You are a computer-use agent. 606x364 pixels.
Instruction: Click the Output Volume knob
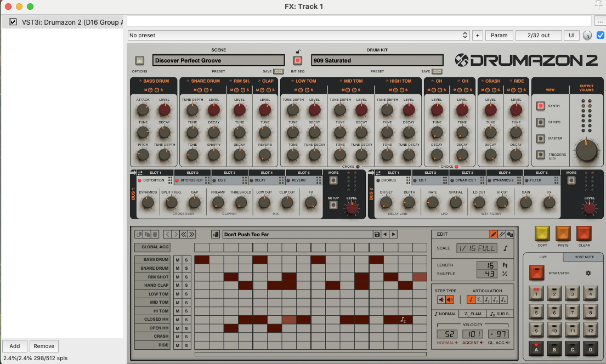[586, 151]
